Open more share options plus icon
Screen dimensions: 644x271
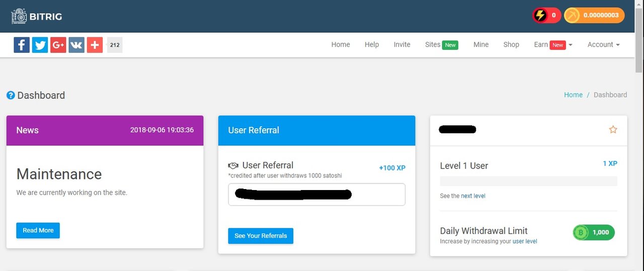coord(95,45)
